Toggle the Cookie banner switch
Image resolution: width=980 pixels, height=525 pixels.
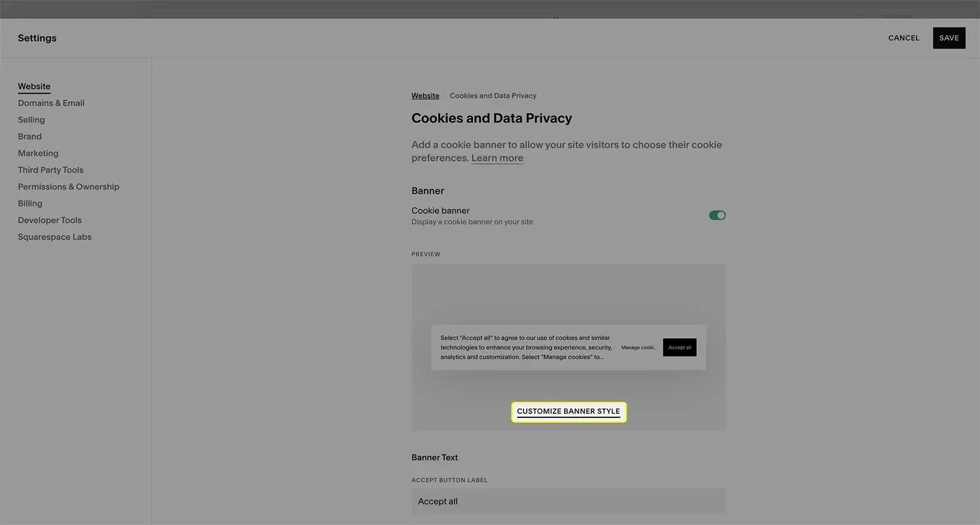717,215
